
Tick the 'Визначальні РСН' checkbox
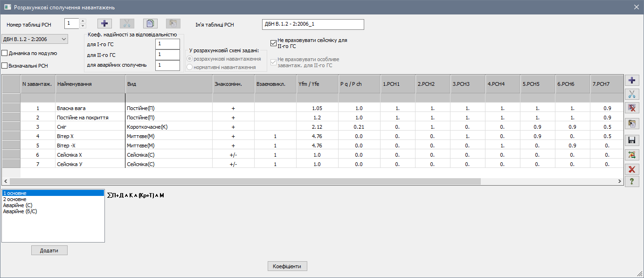5,66
